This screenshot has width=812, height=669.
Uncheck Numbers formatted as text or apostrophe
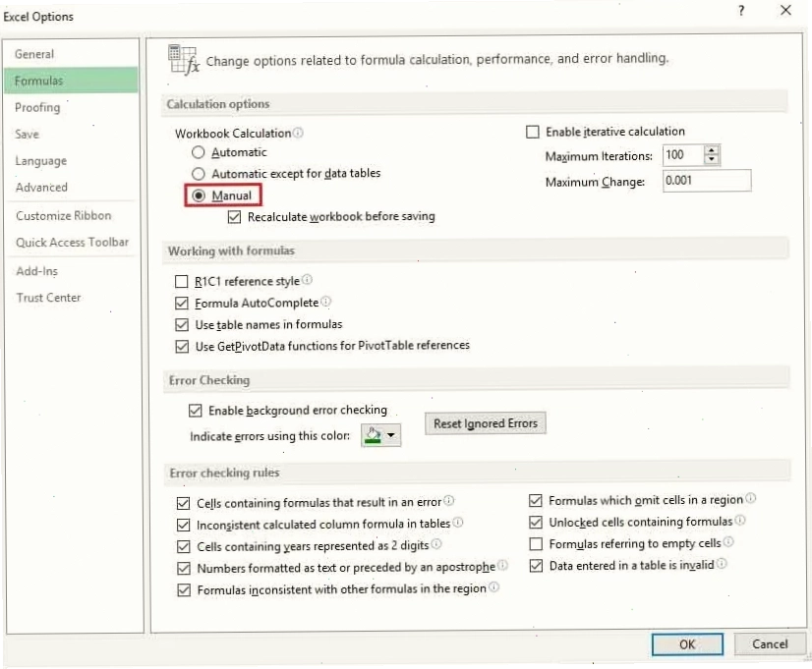pos(183,568)
